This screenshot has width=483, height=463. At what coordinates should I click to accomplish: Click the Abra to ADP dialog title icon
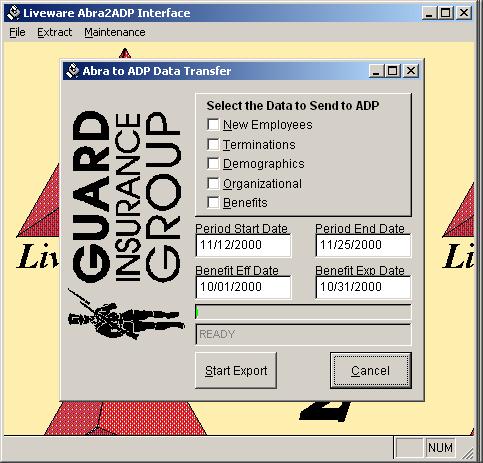point(72,71)
